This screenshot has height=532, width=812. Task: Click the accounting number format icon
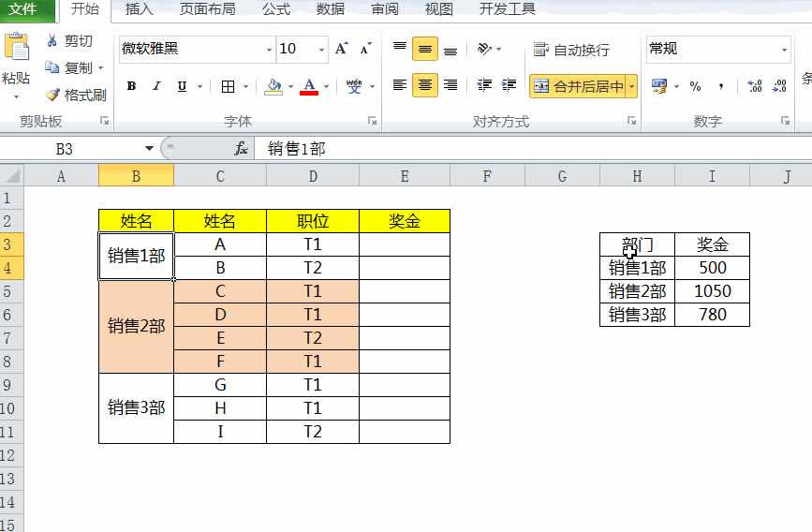click(659, 86)
